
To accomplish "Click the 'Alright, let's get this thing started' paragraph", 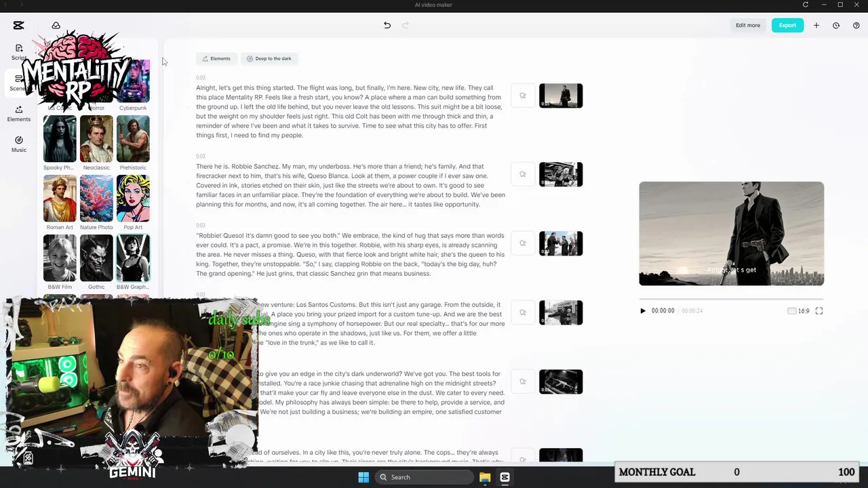I will pos(350,111).
